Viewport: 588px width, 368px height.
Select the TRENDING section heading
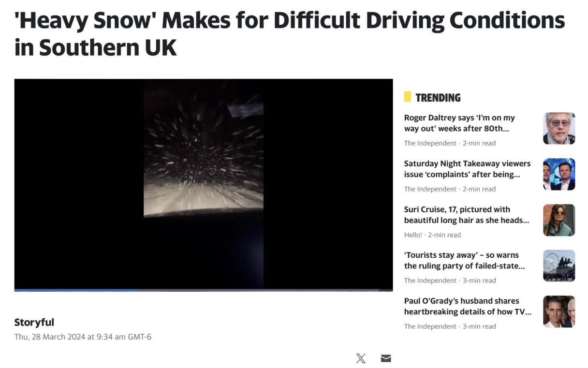(x=438, y=97)
